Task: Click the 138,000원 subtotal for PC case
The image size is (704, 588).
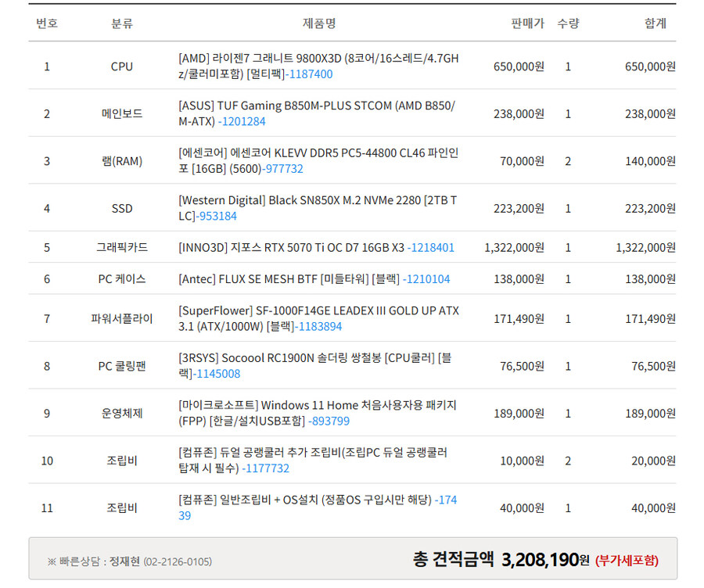Action: point(651,279)
